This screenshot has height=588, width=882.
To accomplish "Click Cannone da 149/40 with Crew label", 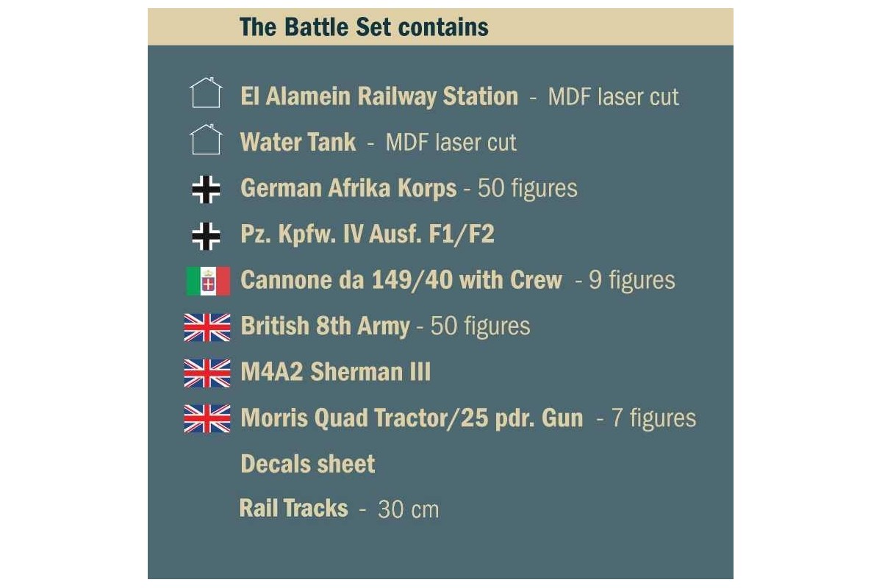I will pyautogui.click(x=401, y=280).
